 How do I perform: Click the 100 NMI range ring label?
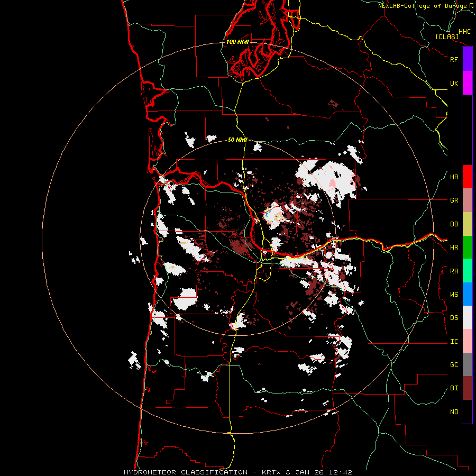coord(237,42)
